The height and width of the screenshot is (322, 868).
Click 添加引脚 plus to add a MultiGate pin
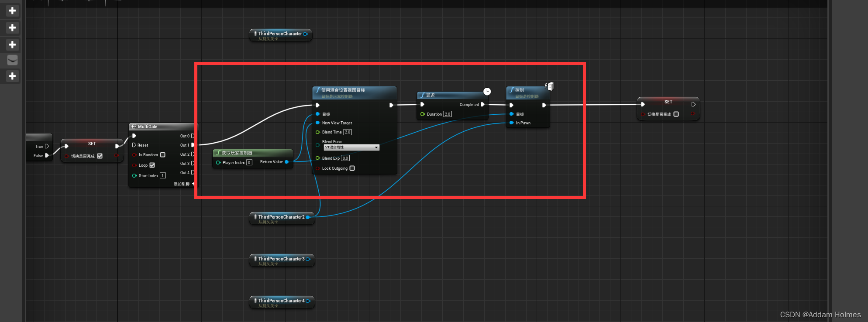point(193,184)
